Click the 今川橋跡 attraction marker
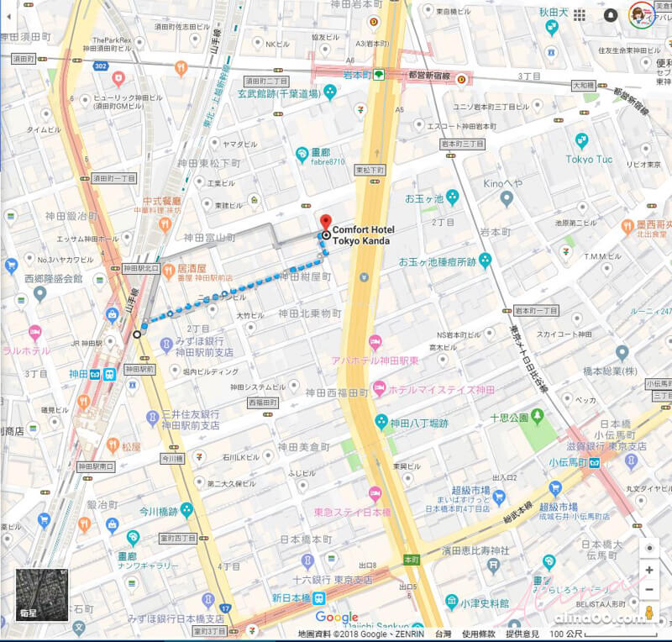The height and width of the screenshot is (642, 672). 186,510
